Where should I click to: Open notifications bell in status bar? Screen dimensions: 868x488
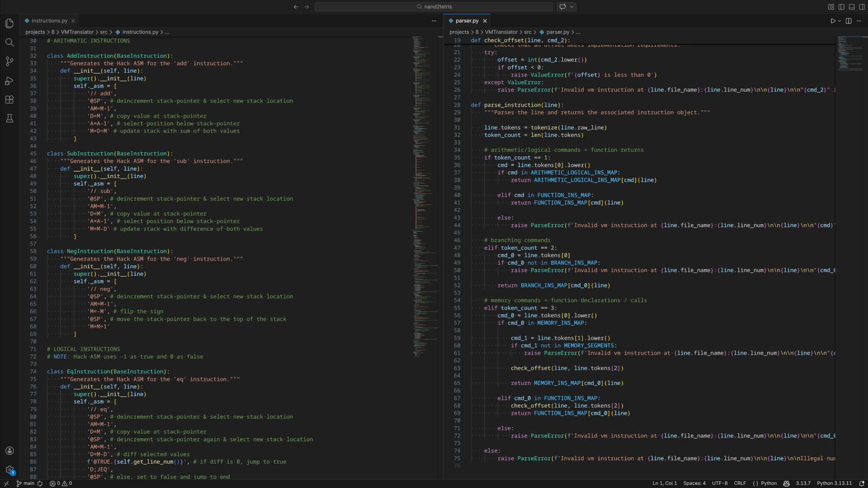point(862,483)
